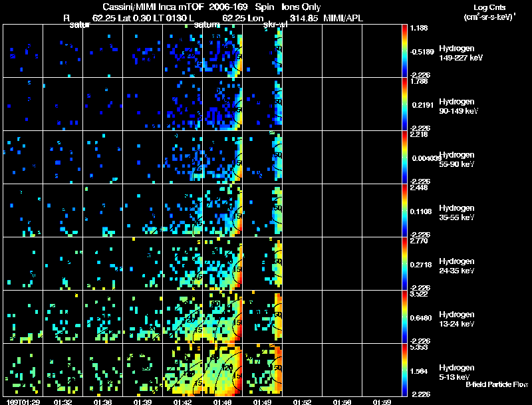Click the 'Hydrogen 55-90 keV' row label

coord(457,160)
